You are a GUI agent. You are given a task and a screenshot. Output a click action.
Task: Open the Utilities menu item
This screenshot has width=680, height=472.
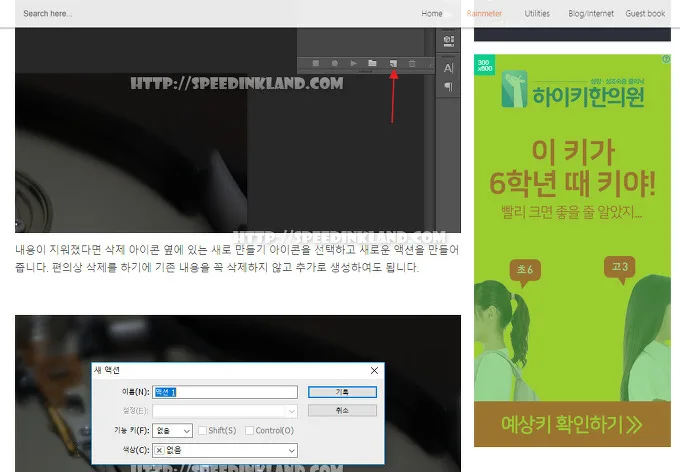(x=537, y=13)
